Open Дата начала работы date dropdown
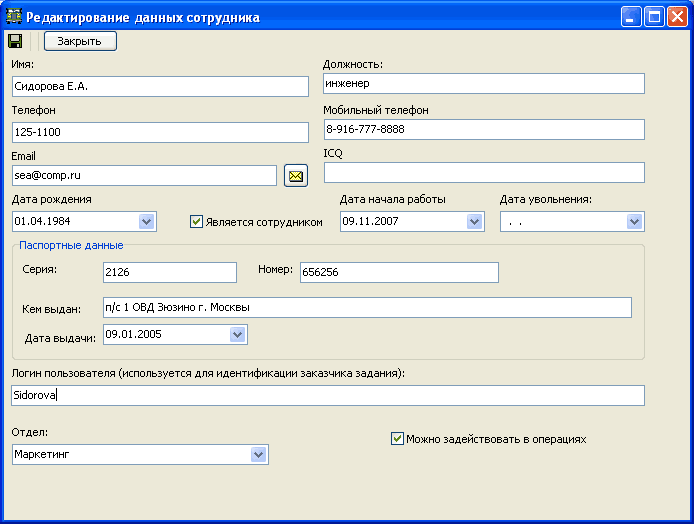The width and height of the screenshot is (694, 524). (x=474, y=221)
